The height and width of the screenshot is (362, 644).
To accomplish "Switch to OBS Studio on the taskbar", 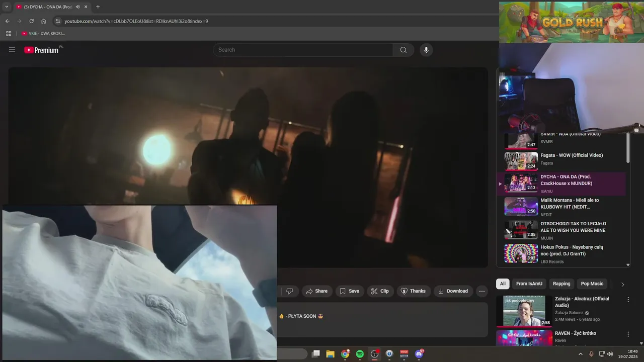I will [x=375, y=354].
